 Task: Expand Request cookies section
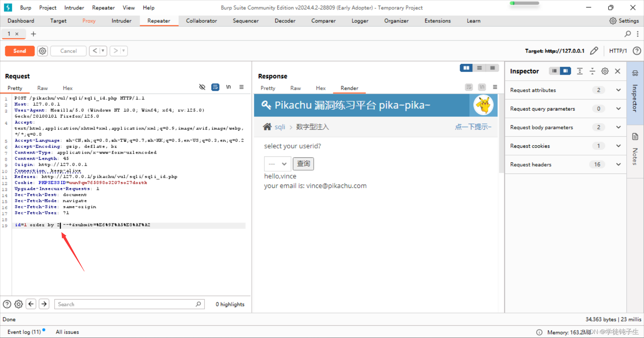click(619, 146)
